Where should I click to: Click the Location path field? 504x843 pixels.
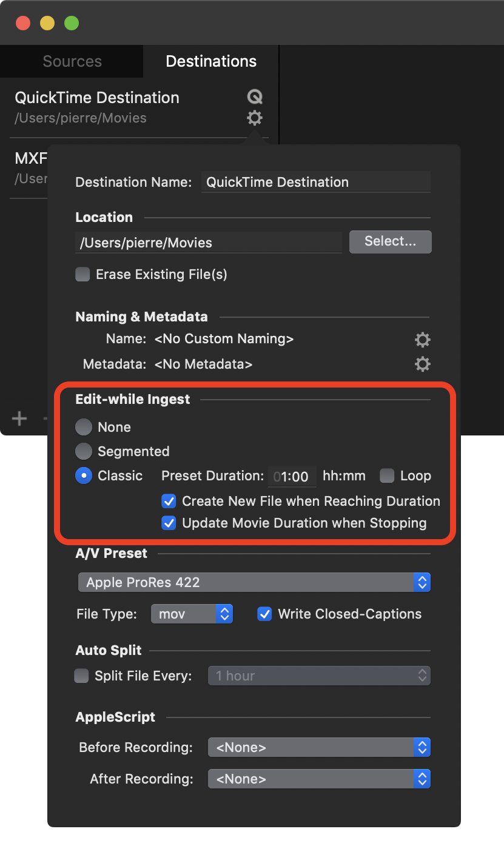click(x=209, y=243)
